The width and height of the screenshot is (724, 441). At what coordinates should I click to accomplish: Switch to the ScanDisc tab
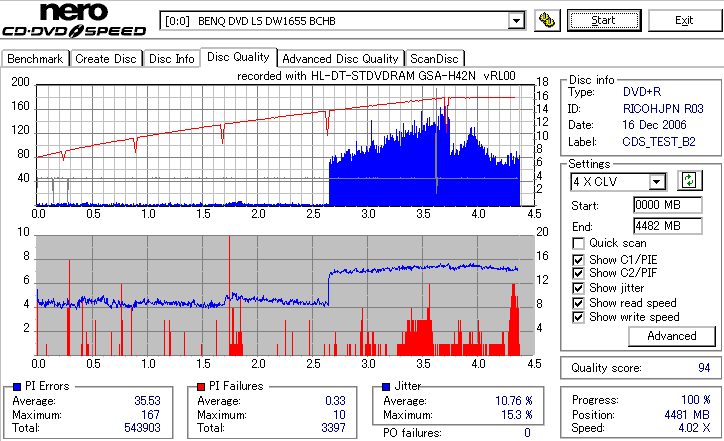[x=434, y=59]
